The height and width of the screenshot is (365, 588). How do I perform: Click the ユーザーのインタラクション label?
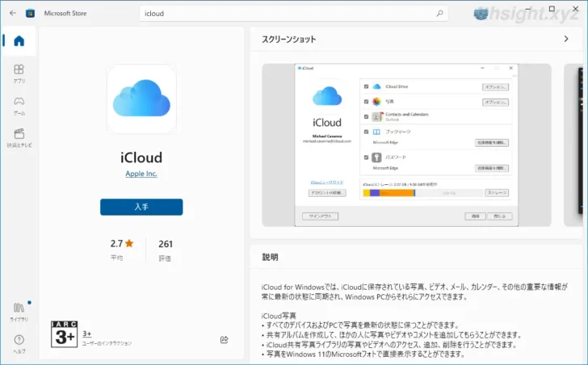(107, 343)
